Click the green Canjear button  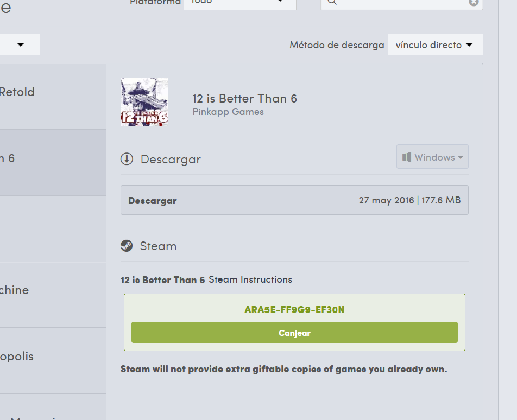[294, 333]
